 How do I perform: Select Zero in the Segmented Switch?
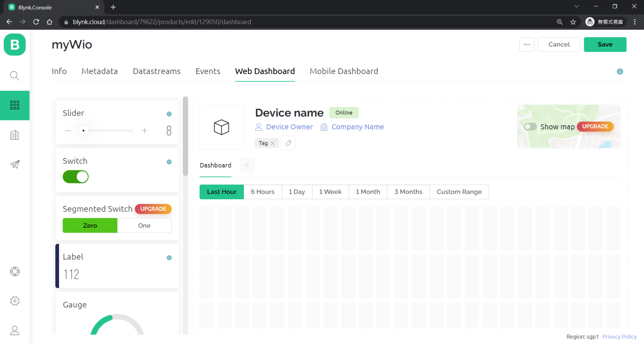pos(90,226)
